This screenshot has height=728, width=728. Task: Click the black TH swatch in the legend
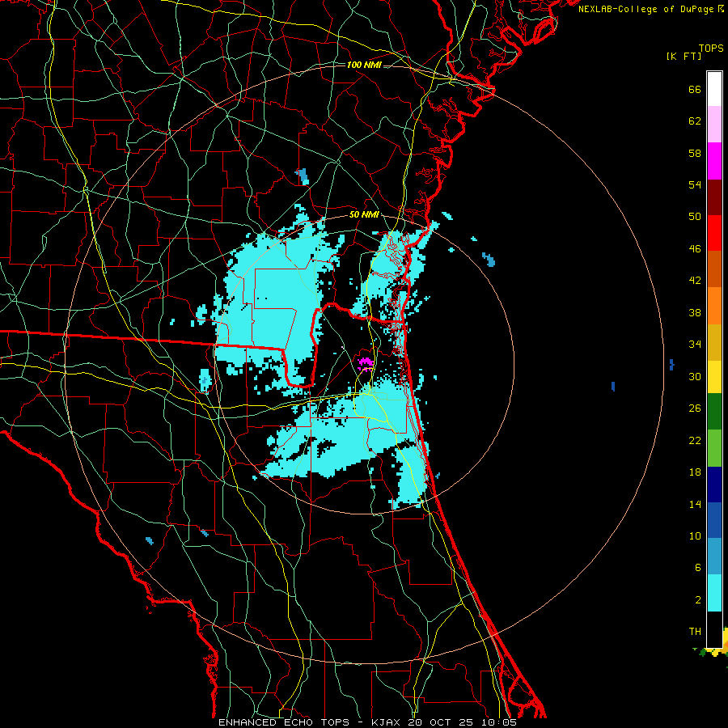click(x=714, y=629)
